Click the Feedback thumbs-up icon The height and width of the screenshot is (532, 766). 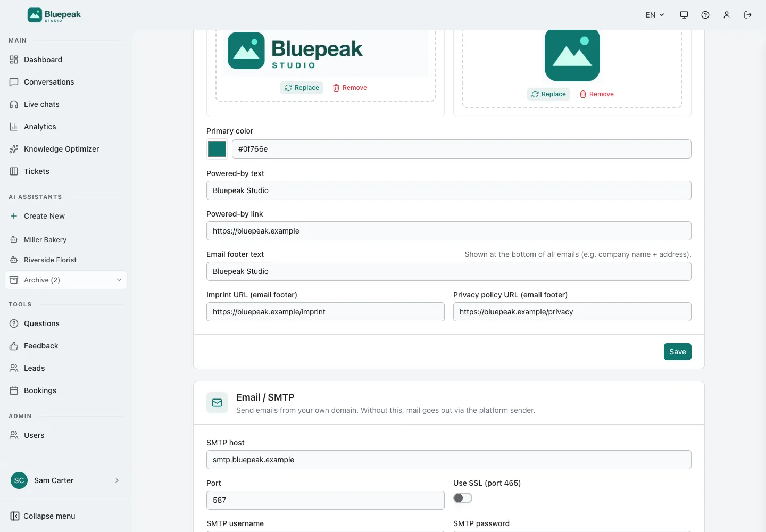tap(14, 346)
